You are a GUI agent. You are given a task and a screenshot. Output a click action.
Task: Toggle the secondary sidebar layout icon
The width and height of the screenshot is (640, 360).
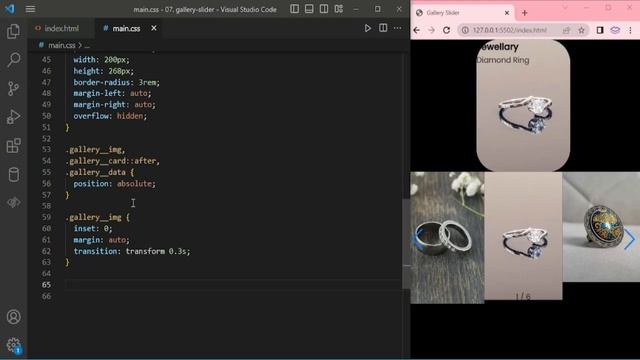324,9
